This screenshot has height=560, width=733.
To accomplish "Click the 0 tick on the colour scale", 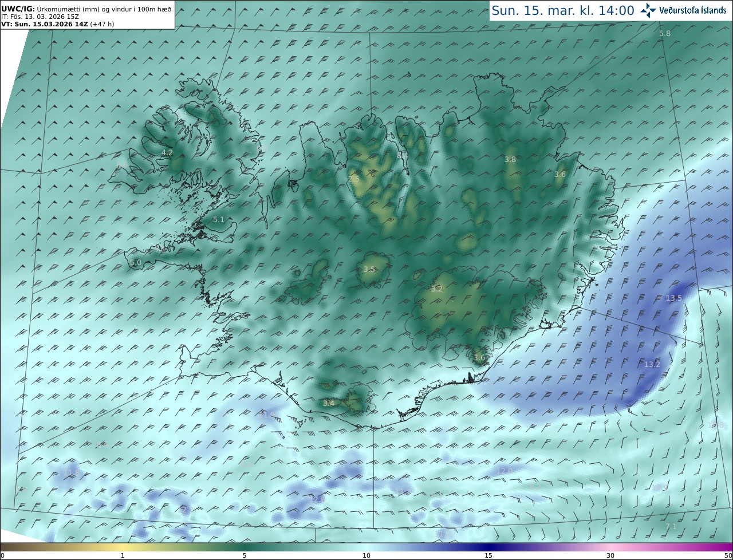I will pos(2,555).
